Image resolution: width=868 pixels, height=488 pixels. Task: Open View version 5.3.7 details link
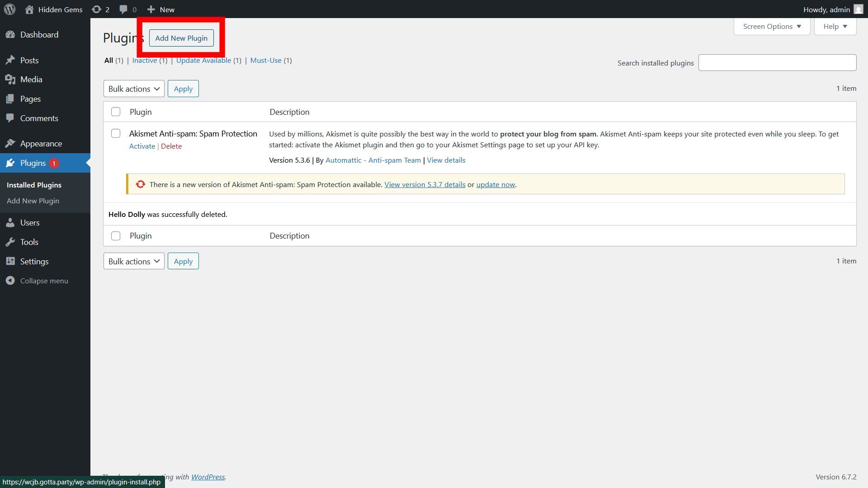425,185
